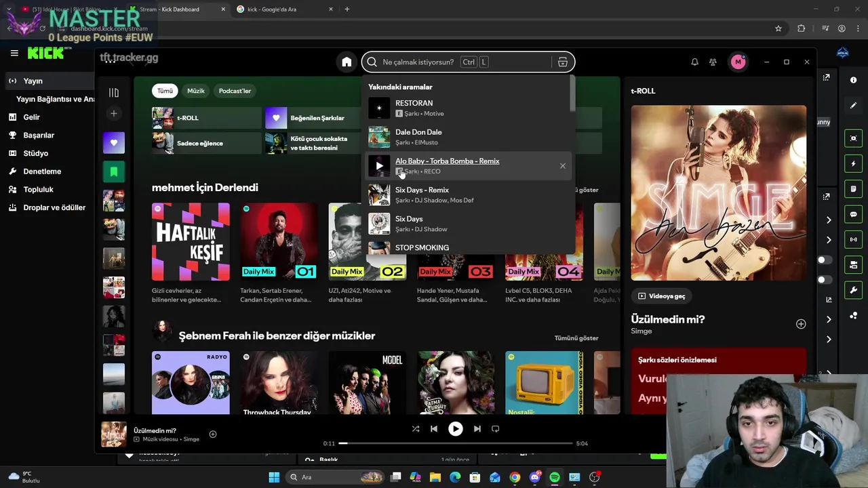Click the wrench icon in Kick toolbar
Image resolution: width=868 pixels, height=488 pixels.
tap(853, 290)
